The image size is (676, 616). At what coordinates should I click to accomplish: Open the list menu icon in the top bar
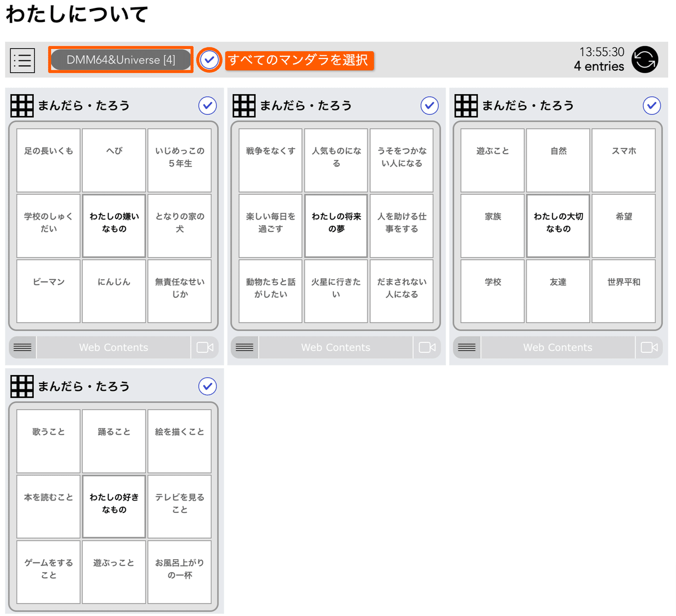click(23, 60)
